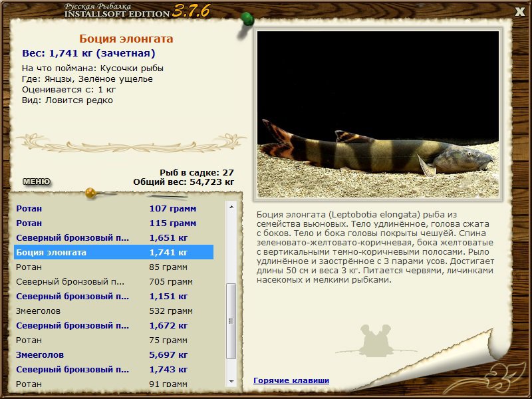Click the Боция элонгата title heading
Image resolution: width=532 pixels, height=399 pixels.
126,39
